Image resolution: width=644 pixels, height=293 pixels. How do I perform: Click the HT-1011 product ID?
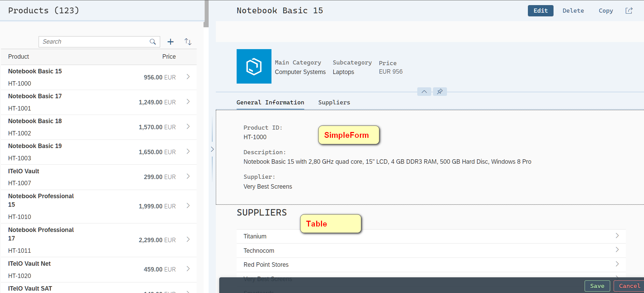point(19,251)
